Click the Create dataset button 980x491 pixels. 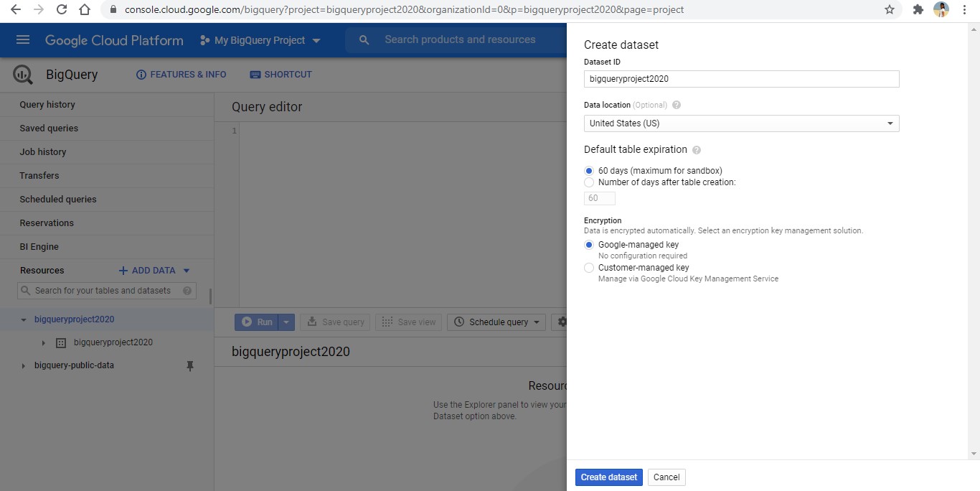[x=609, y=477]
